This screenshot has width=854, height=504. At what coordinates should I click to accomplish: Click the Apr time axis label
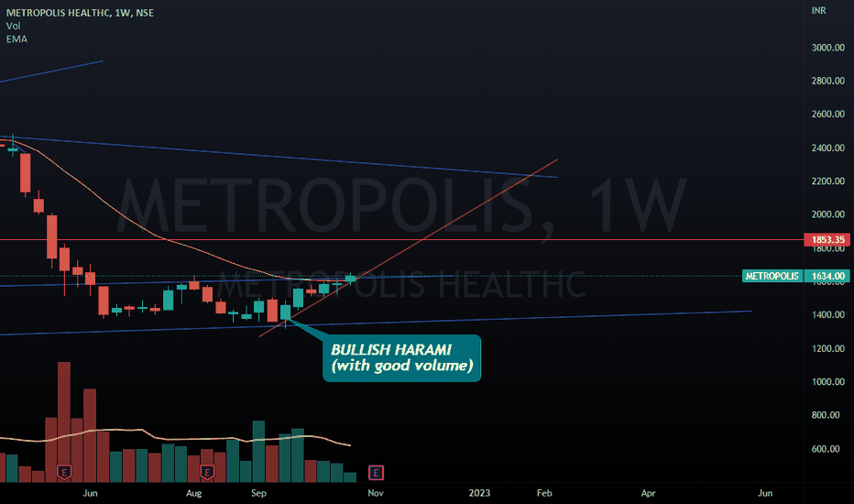[648, 493]
